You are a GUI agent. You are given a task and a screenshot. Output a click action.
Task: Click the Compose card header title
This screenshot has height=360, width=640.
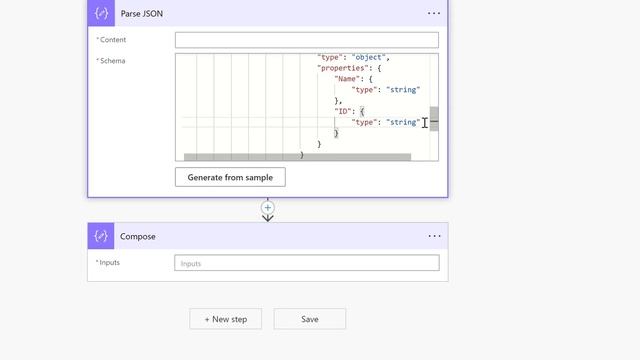(138, 236)
